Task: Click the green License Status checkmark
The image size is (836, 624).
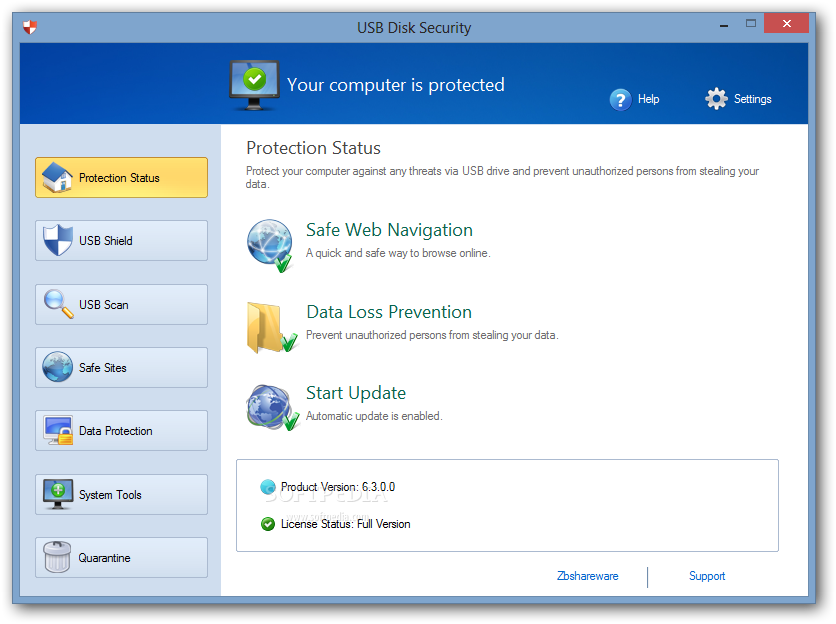Action: click(267, 523)
